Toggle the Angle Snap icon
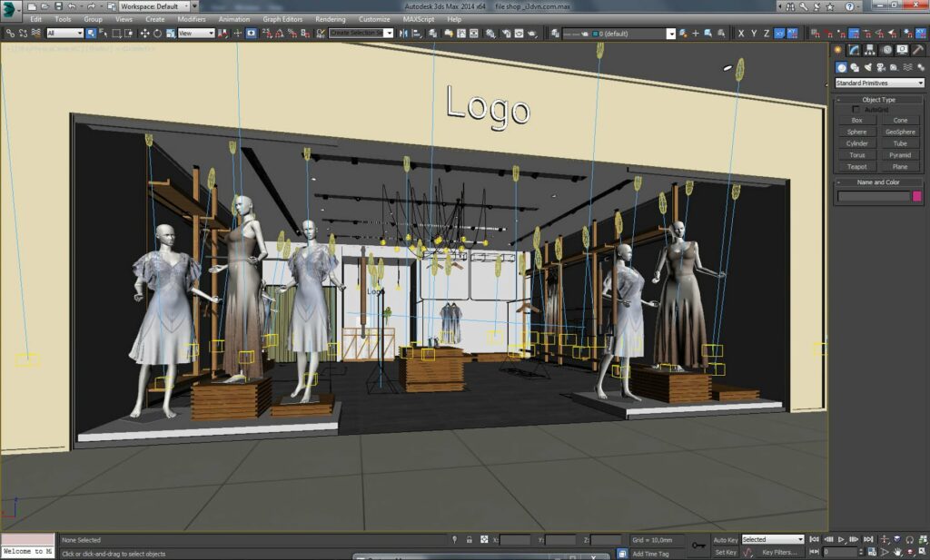930x560 pixels. coord(280,34)
